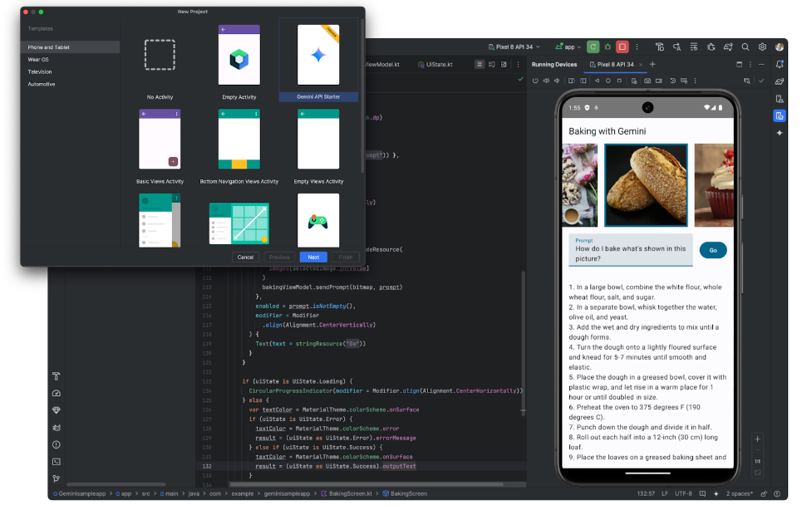Image resolution: width=812 pixels, height=510 pixels.
Task: Expand the app run configuration dropdown
Action: click(568, 47)
